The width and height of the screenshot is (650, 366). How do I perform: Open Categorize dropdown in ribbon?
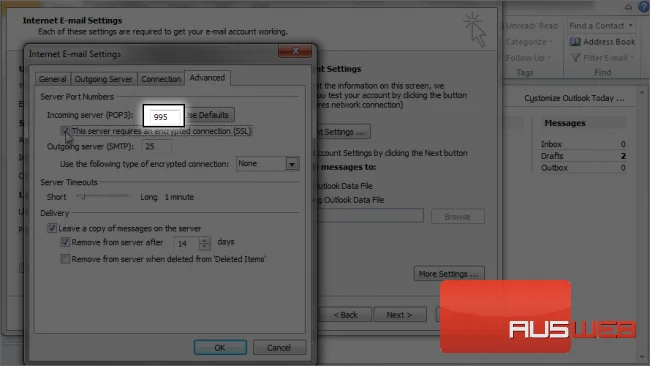click(x=529, y=42)
